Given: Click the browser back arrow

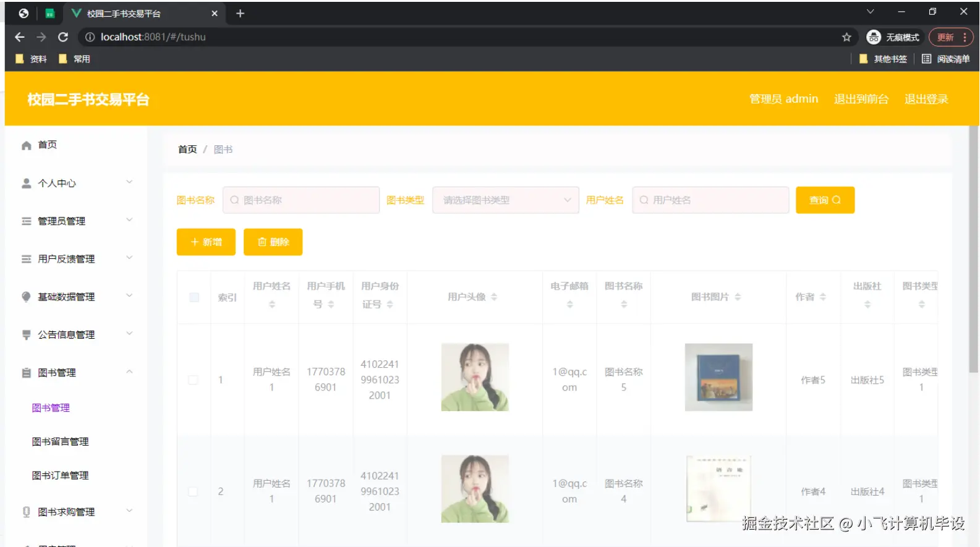Looking at the screenshot, I should coord(20,37).
